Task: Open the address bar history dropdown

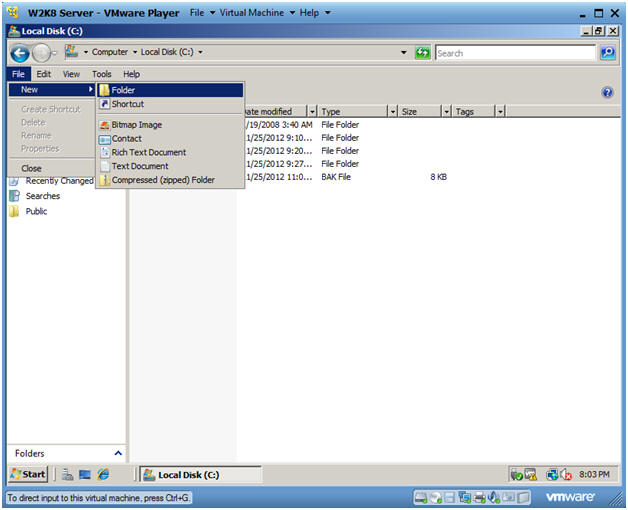Action: point(404,52)
